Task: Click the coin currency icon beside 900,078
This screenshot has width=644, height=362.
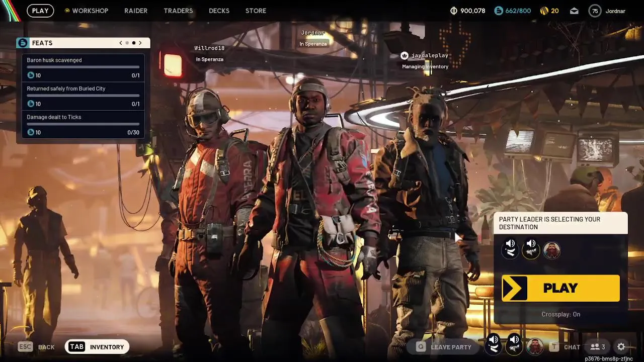Action: [x=453, y=11]
